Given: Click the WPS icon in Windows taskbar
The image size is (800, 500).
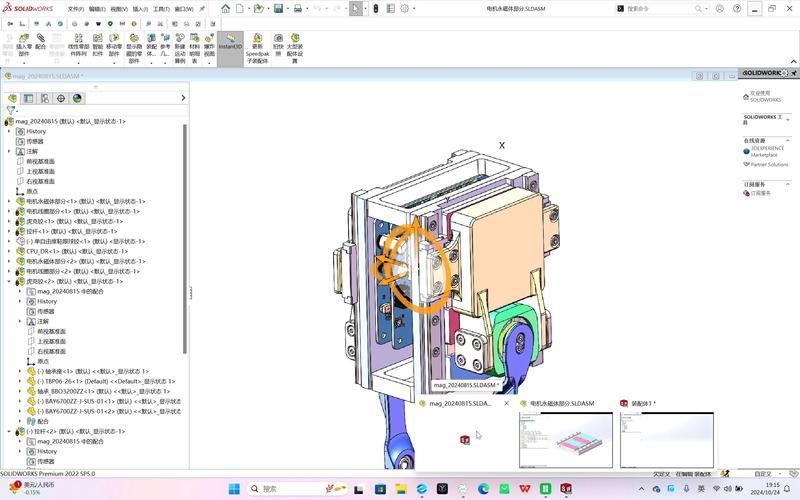Looking at the screenshot, I should [525, 489].
